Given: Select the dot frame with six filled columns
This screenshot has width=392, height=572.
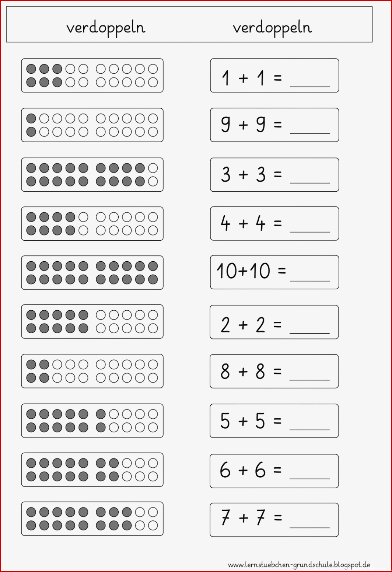Looking at the screenshot, I should [92, 420].
